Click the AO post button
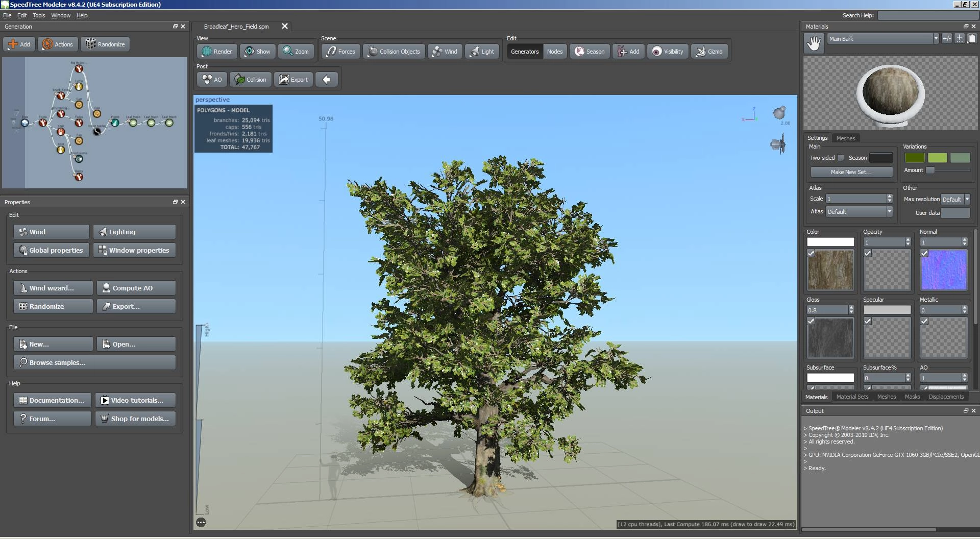Screen dimensions: 980x539 click(212, 80)
